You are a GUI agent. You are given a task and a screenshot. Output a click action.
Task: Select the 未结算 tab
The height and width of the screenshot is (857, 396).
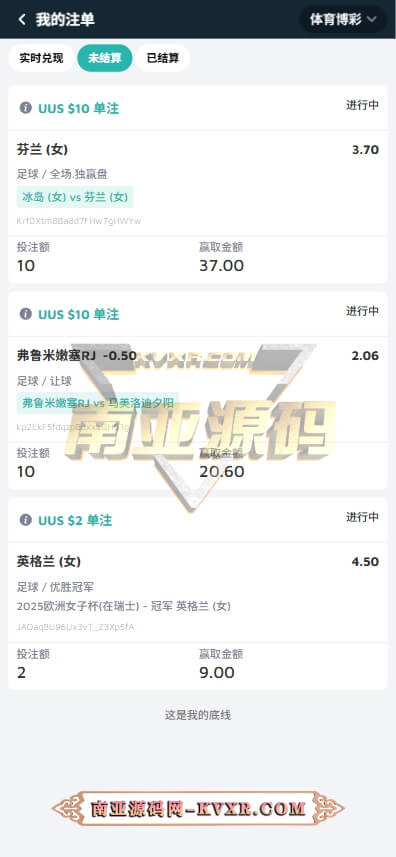(105, 58)
